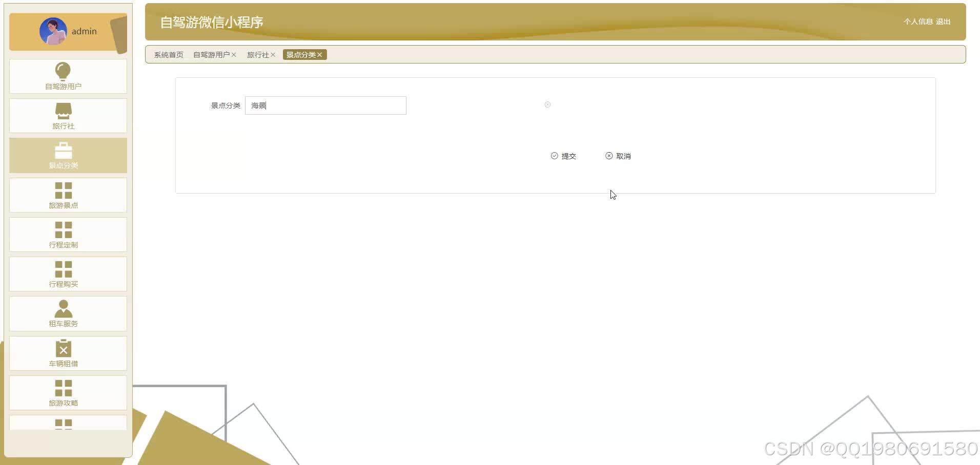Close the 旅行社 tab
This screenshot has width=980, height=465.
[x=273, y=54]
